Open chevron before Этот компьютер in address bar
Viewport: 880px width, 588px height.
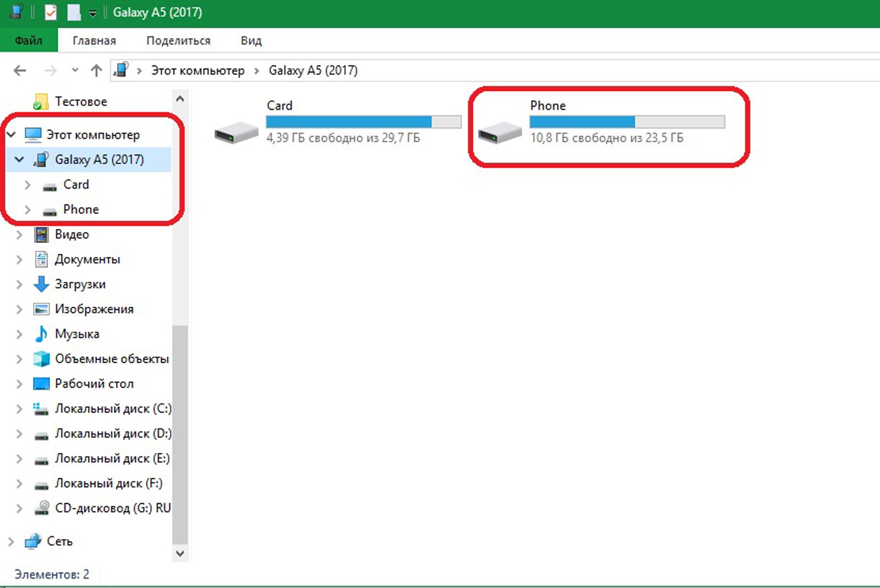pyautogui.click(x=139, y=71)
